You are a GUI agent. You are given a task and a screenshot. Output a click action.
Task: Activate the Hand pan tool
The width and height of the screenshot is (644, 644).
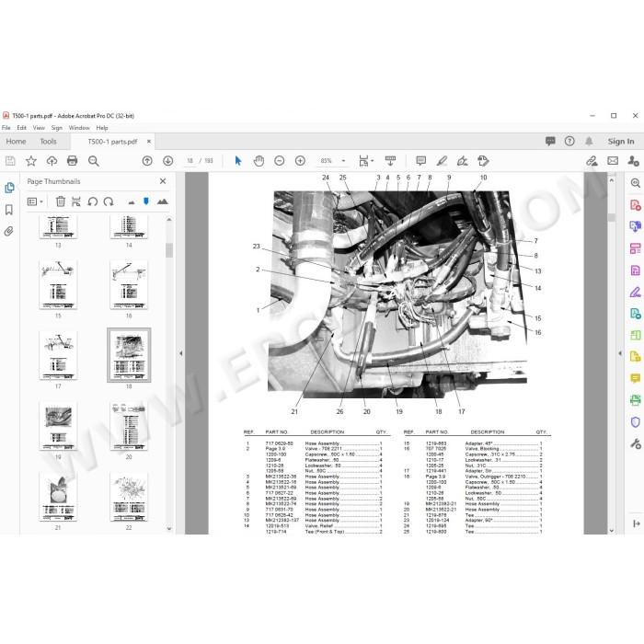259,161
